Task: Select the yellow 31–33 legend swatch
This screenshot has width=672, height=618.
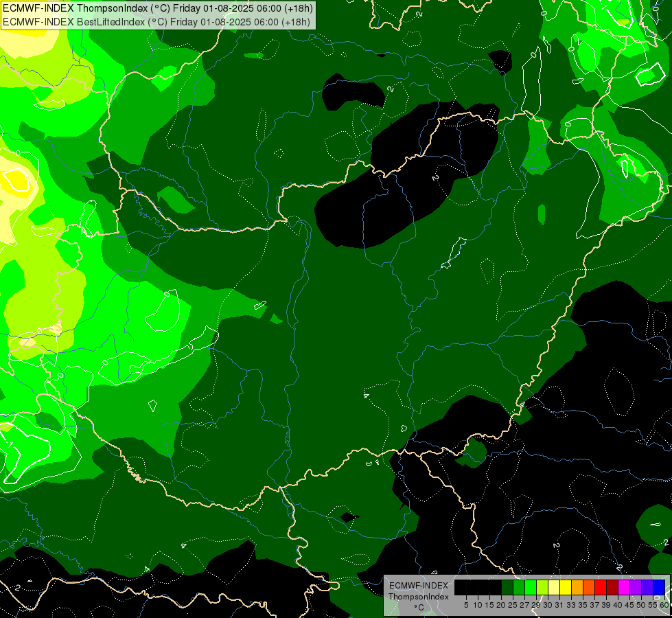Action: 566,588
